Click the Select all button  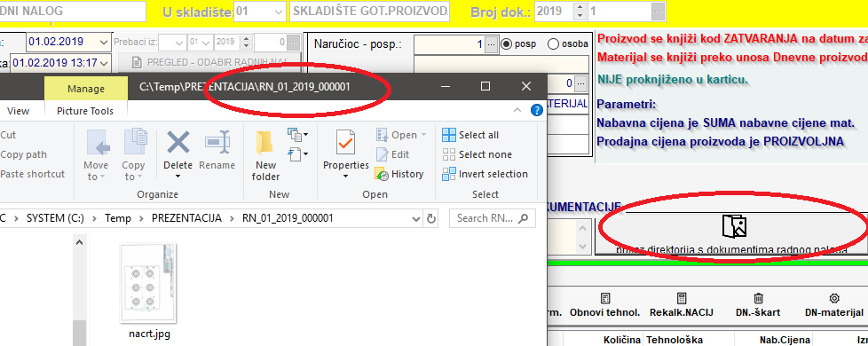click(x=470, y=135)
